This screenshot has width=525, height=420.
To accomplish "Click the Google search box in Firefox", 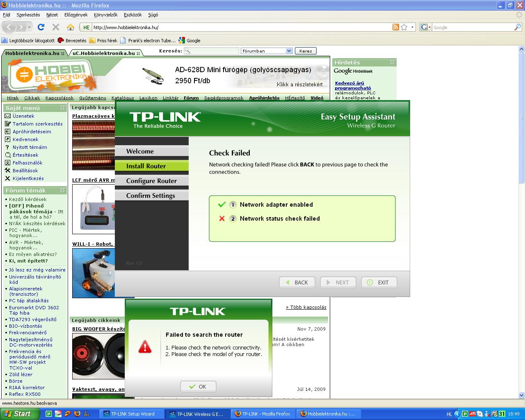I will pyautogui.click(x=472, y=27).
